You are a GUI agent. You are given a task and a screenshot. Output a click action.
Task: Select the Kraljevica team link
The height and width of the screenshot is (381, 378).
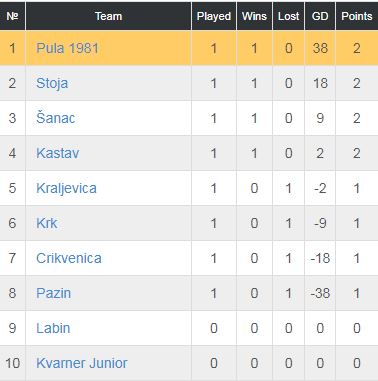pyautogui.click(x=66, y=188)
